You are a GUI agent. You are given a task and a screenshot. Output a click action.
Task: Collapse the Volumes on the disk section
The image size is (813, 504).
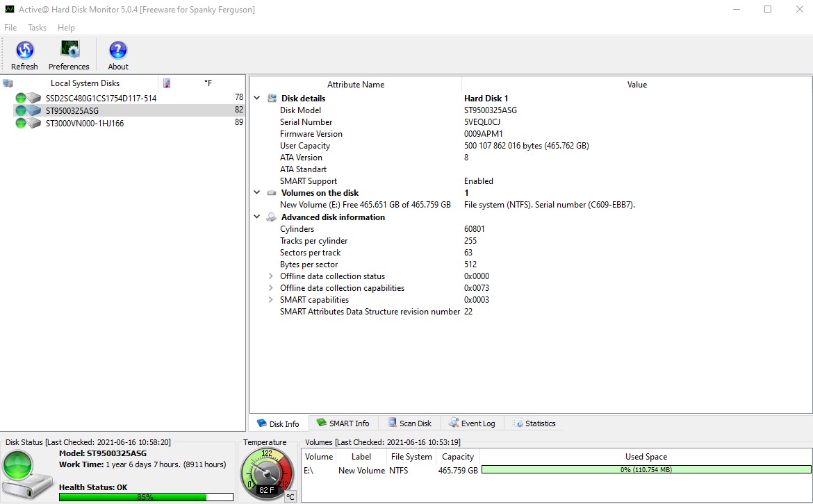[257, 193]
